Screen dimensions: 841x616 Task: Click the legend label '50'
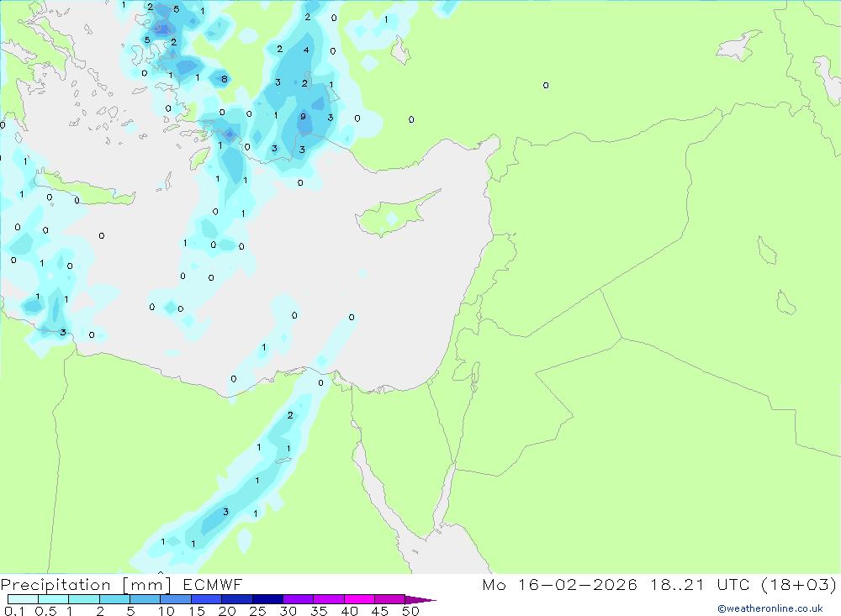pyautogui.click(x=410, y=611)
